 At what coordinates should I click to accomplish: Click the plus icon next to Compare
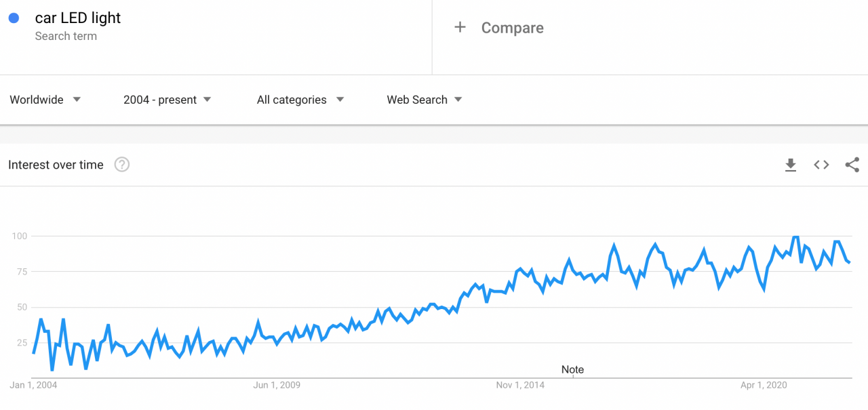pyautogui.click(x=460, y=27)
